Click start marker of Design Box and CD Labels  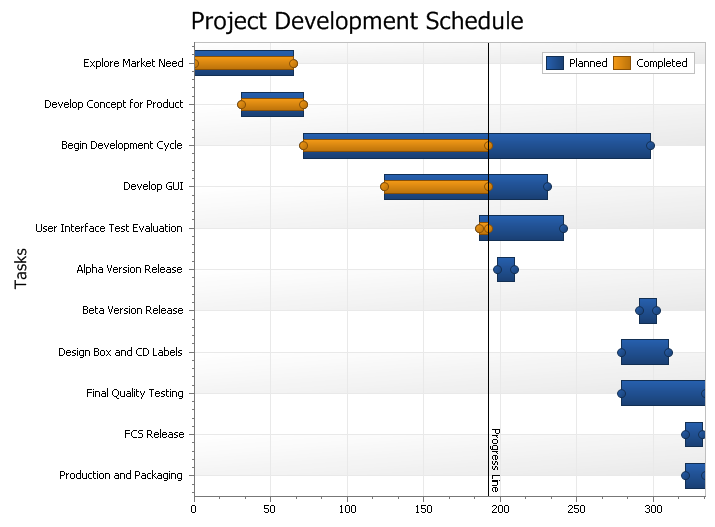coord(621,352)
